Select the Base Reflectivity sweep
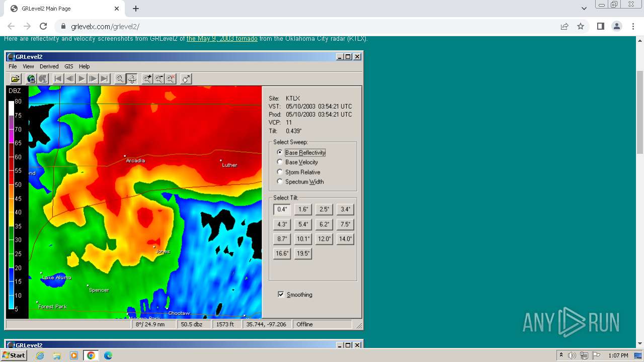 (x=301, y=152)
